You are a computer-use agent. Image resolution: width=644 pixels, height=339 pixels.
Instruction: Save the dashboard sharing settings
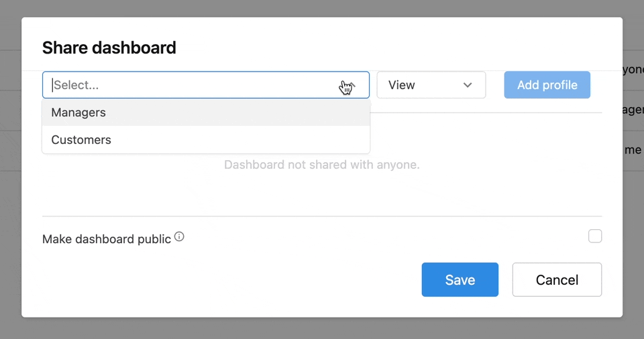coord(460,279)
